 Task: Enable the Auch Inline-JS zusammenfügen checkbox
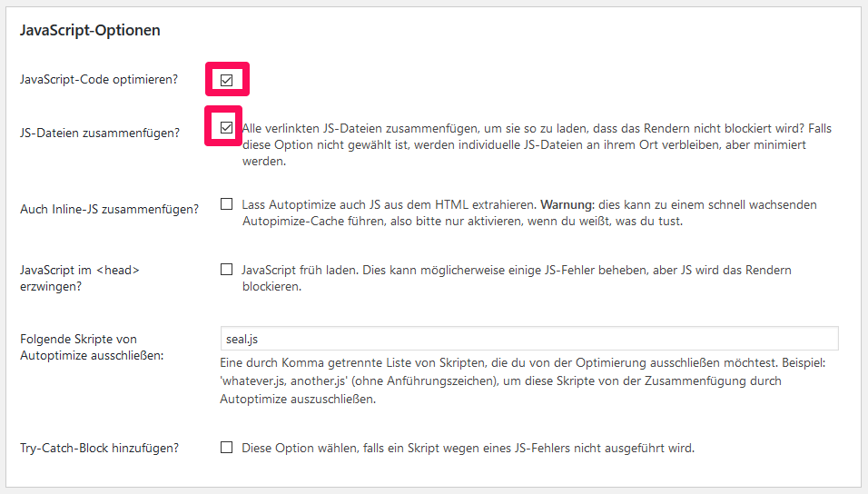[x=227, y=204]
